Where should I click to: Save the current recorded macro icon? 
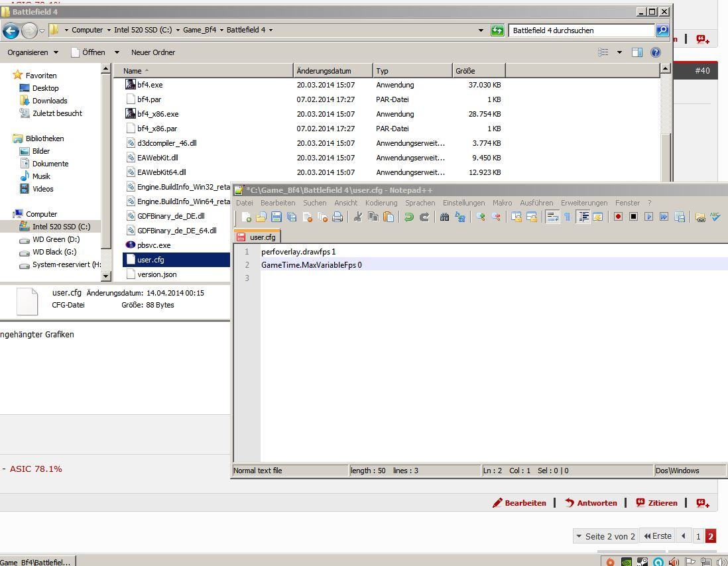point(680,217)
